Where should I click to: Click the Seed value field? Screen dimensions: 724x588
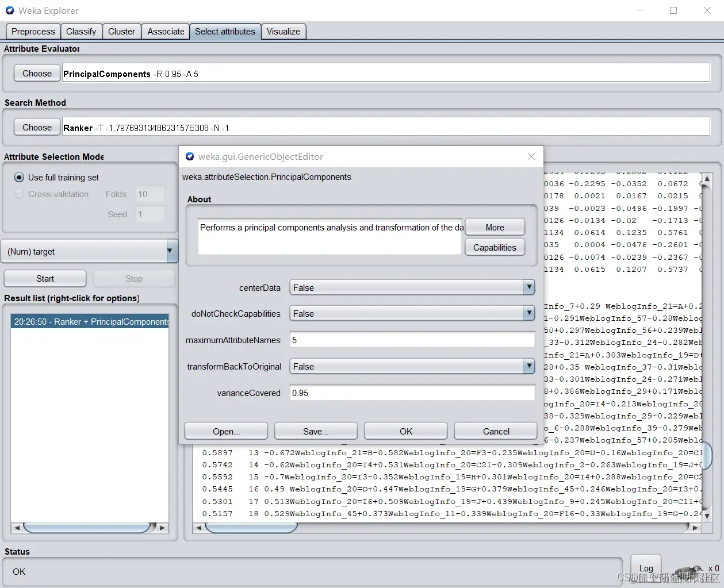(x=150, y=214)
